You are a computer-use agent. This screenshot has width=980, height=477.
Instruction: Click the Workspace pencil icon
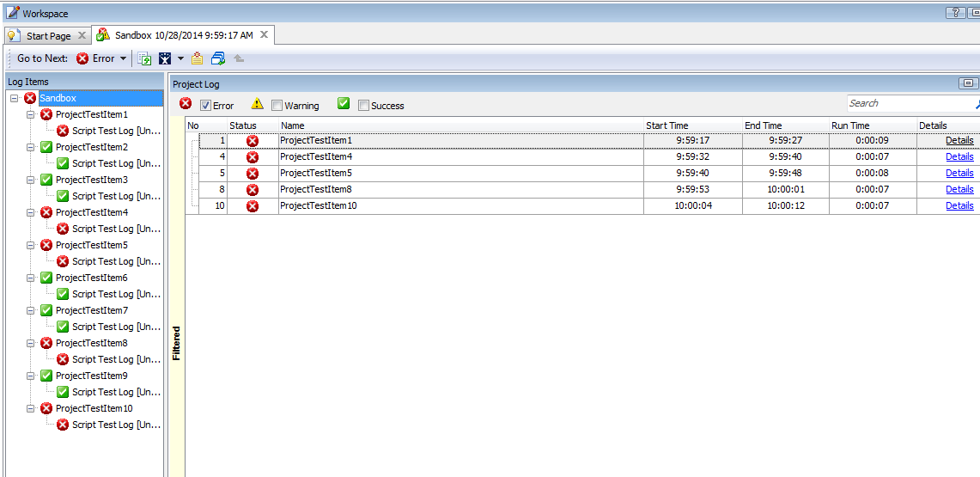click(13, 13)
